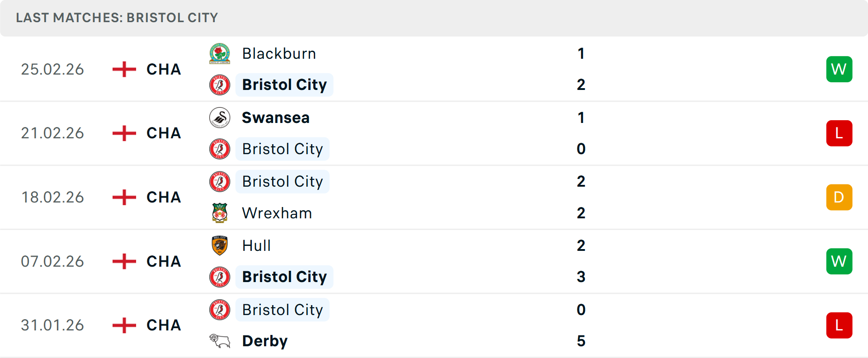The image size is (868, 358).
Task: Select the Swansea swan logo
Action: coord(220,117)
